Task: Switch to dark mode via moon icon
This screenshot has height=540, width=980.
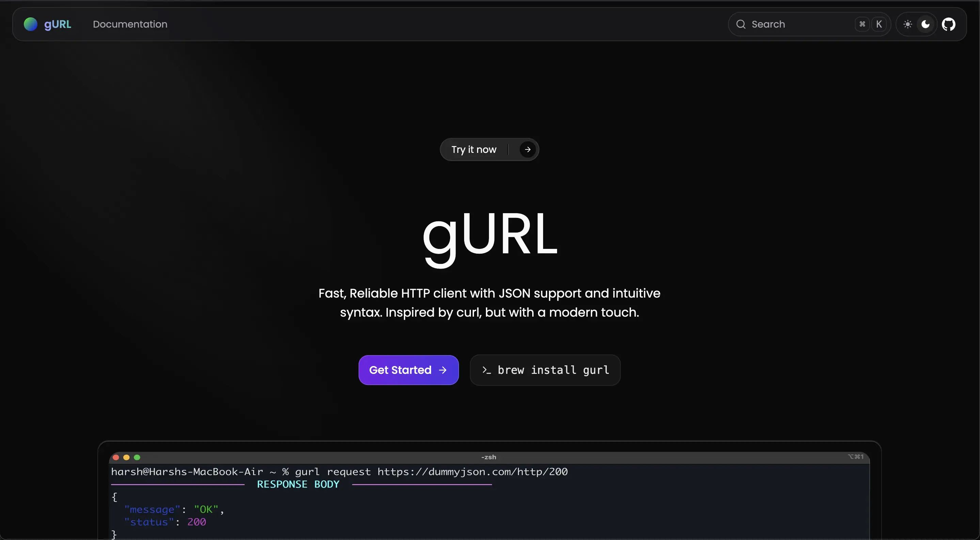Action: (925, 24)
